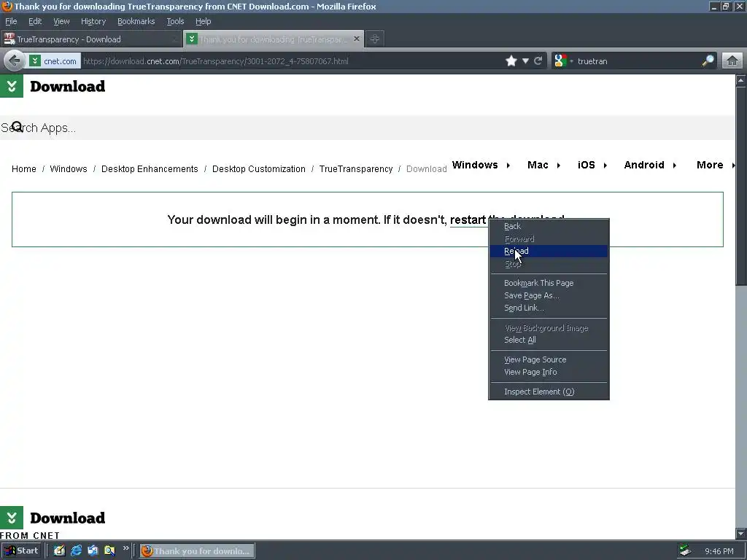This screenshot has width=747, height=560.
Task: Open the Bookmarks menu
Action: (136, 21)
